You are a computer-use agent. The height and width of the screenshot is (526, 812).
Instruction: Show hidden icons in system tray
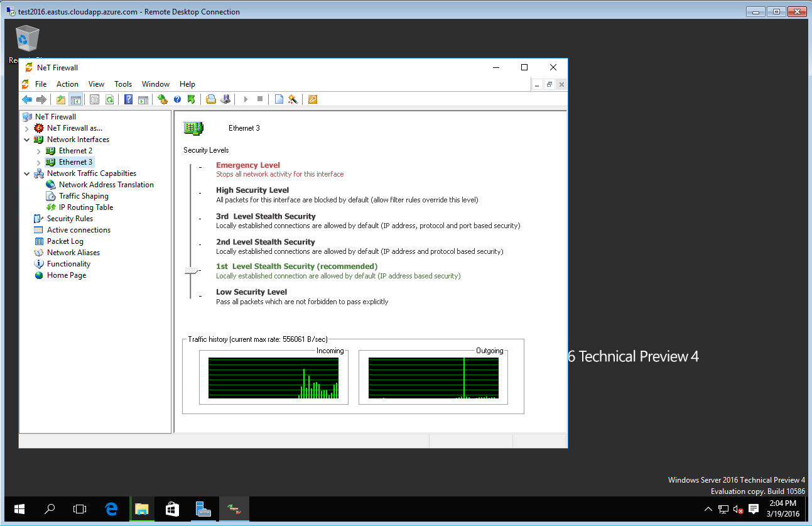708,509
